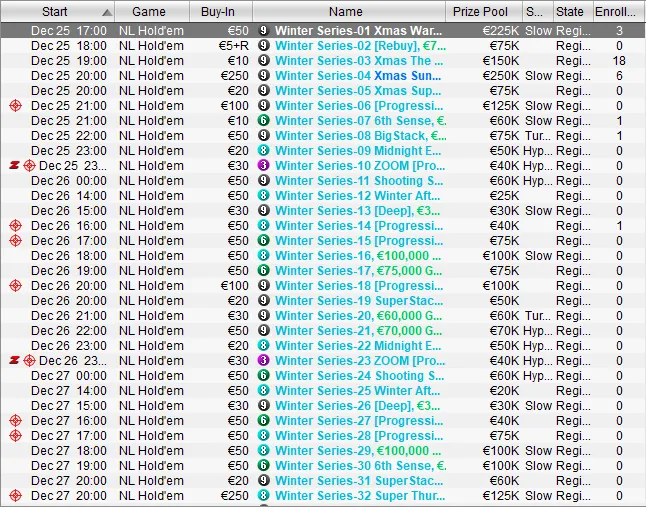This screenshot has height=507, width=646.
Task: Open Winter Series-03 Xmas The ... tournament
Action: (x=359, y=61)
